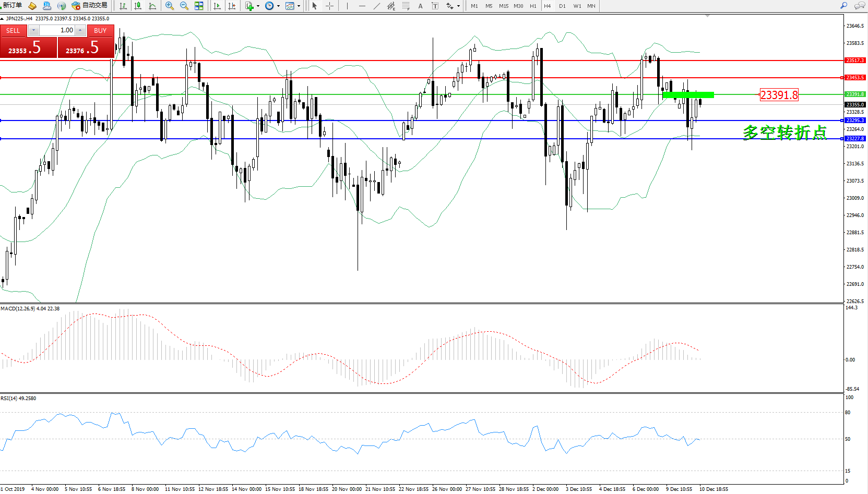Switch to the D1 timeframe

(x=562, y=6)
